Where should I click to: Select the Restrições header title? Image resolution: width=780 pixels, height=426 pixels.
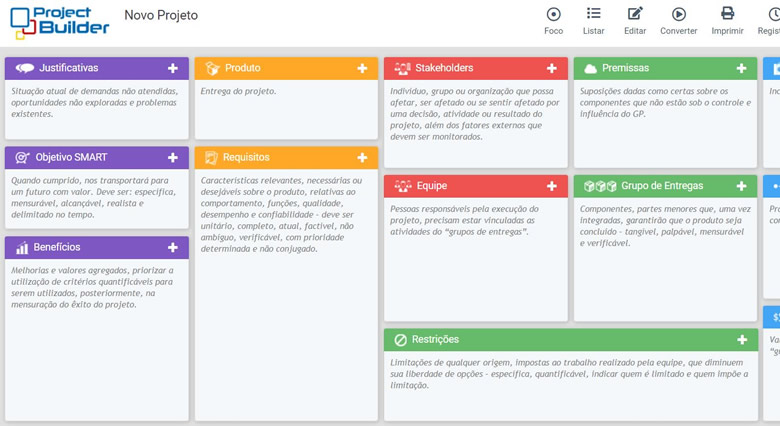click(x=435, y=339)
